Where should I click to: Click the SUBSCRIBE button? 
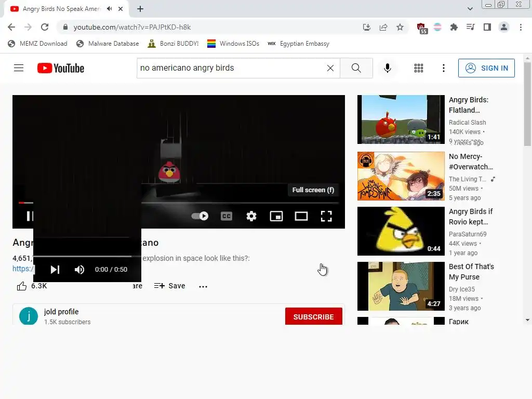(x=313, y=316)
